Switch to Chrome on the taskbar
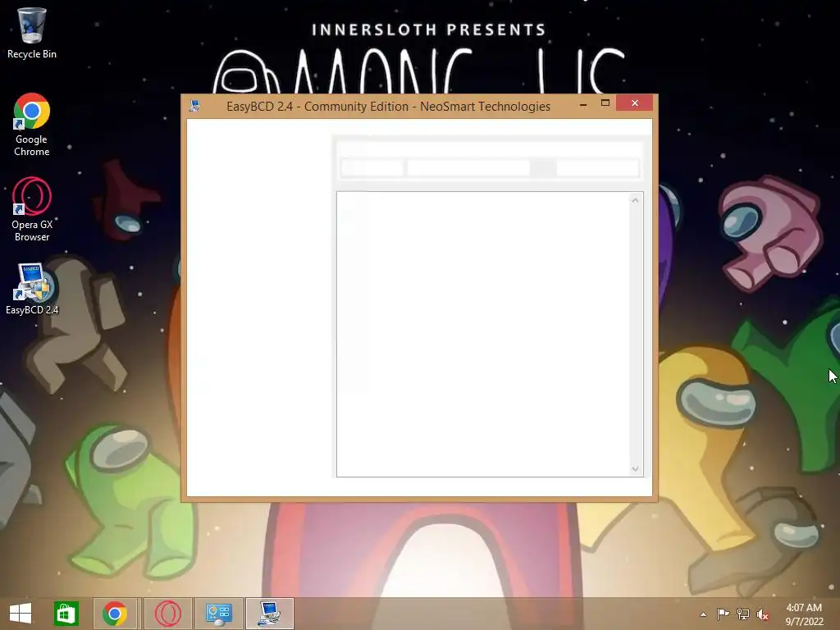This screenshot has width=840, height=630. click(x=115, y=614)
